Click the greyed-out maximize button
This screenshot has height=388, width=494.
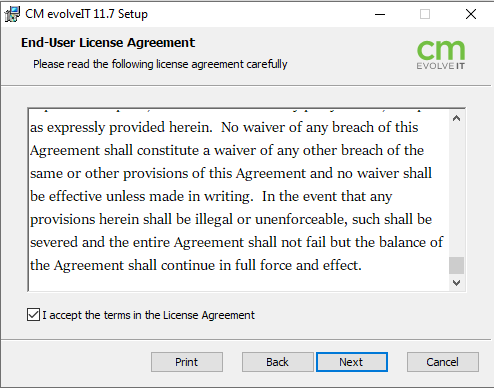[x=425, y=14]
